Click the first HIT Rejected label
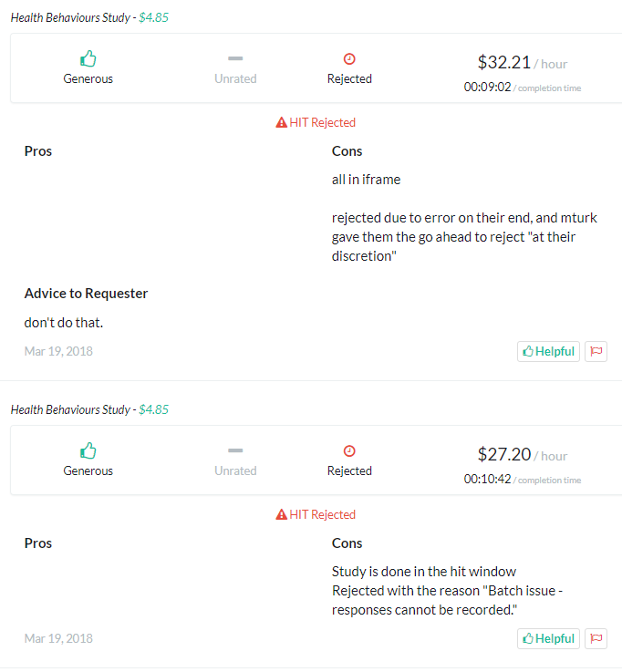Image resolution: width=622 pixels, height=672 pixels. [322, 122]
